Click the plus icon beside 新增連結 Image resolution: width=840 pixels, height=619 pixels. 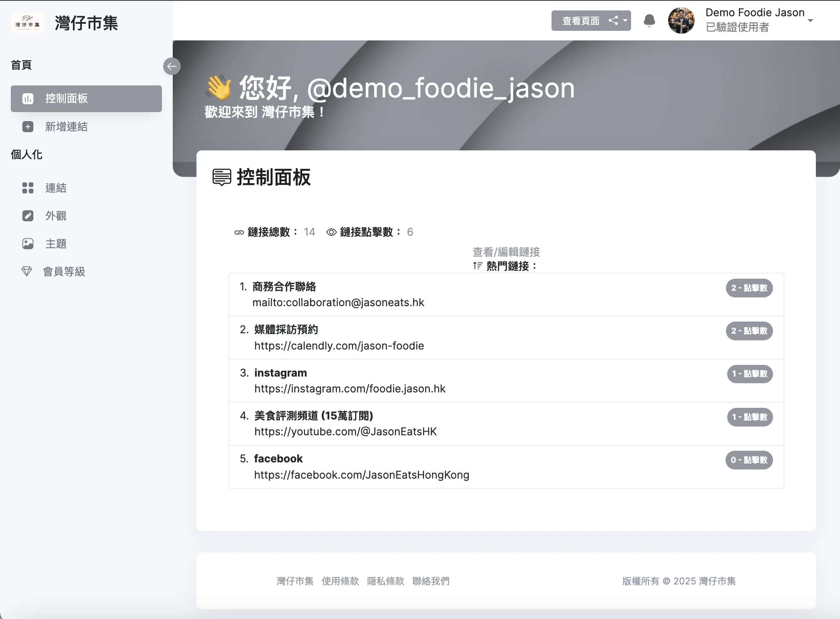28,127
